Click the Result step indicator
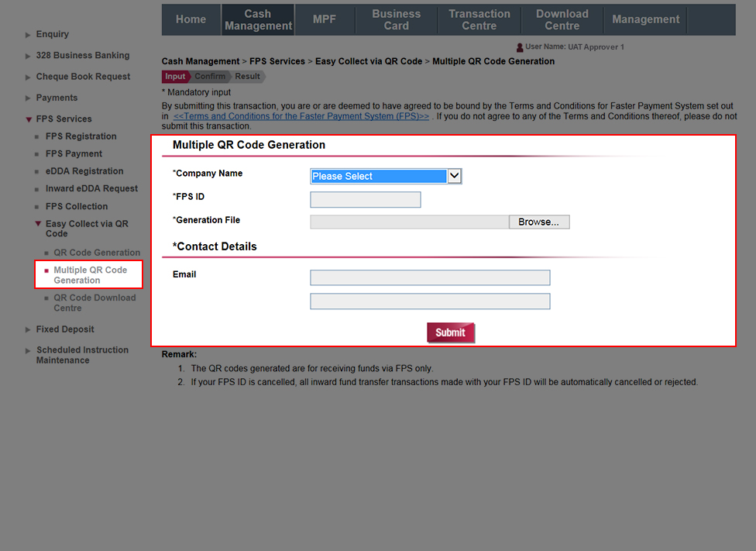Screen dimensions: 756x551 point(247,77)
